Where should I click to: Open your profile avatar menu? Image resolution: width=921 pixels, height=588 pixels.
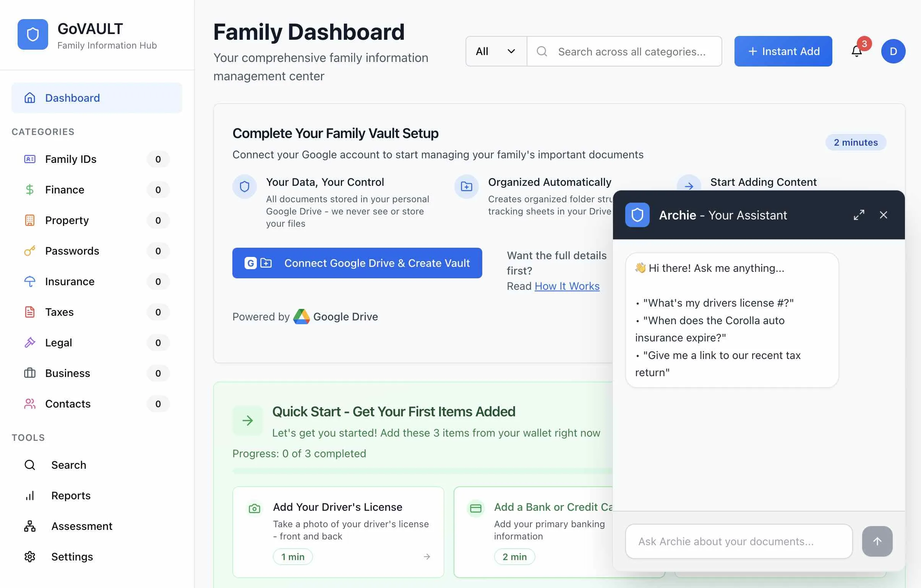(x=893, y=51)
